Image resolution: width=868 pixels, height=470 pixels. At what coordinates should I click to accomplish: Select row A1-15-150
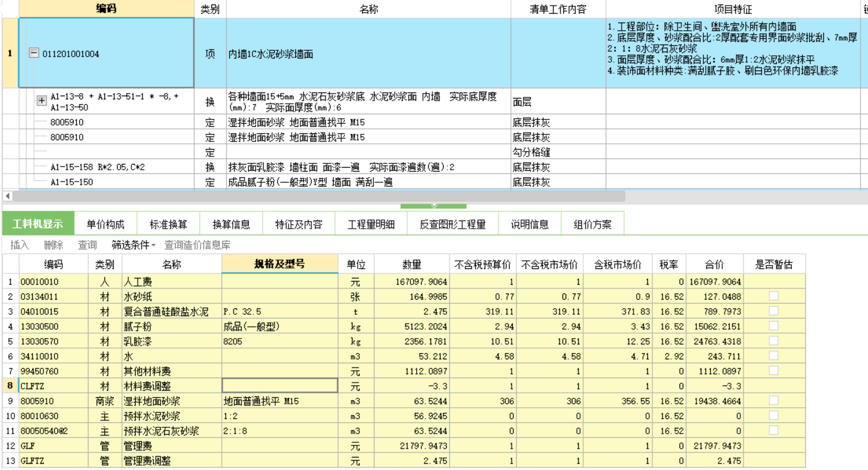point(106,182)
